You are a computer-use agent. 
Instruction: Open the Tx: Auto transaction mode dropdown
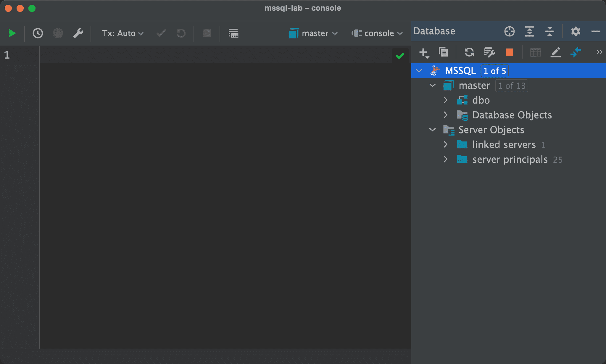(123, 33)
